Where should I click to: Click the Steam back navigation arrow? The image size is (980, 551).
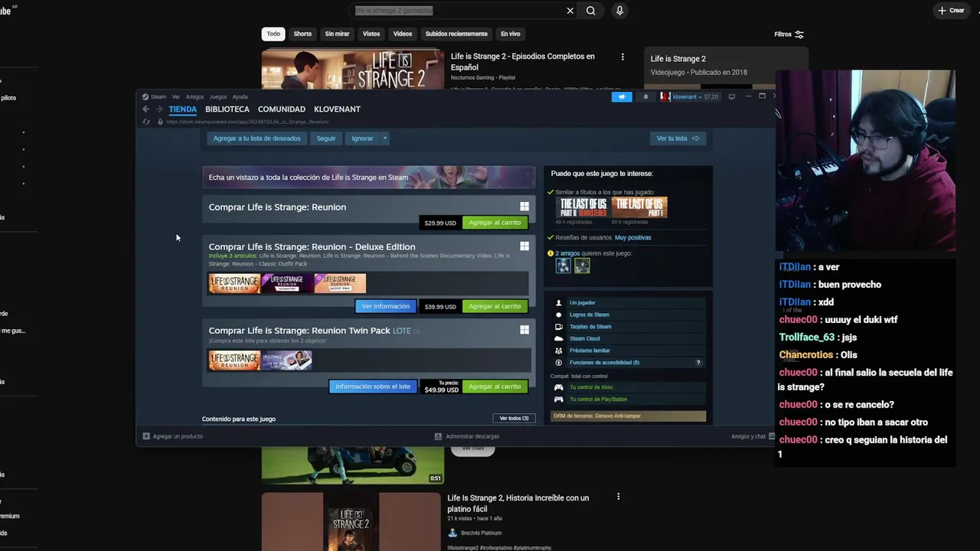point(145,109)
